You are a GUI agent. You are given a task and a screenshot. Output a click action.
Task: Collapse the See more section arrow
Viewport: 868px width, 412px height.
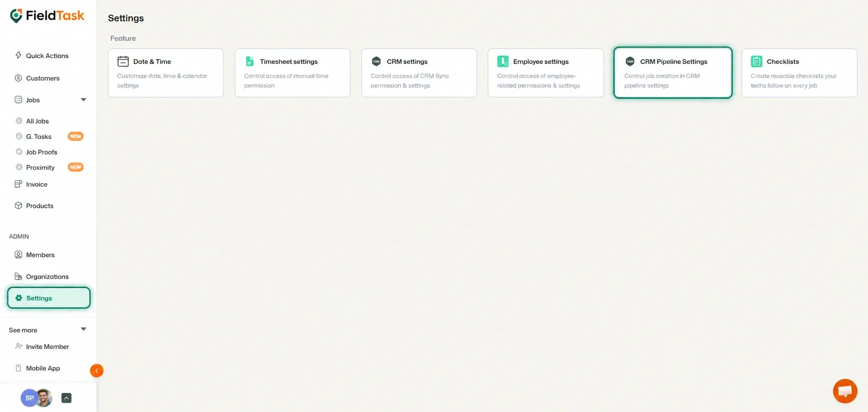pos(83,329)
